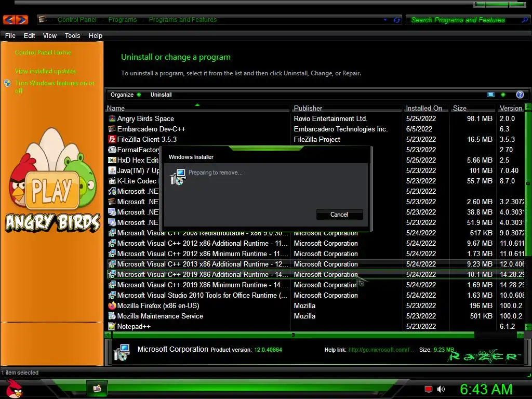Sort by the Name column header
The image size is (532, 399).
(x=197, y=108)
